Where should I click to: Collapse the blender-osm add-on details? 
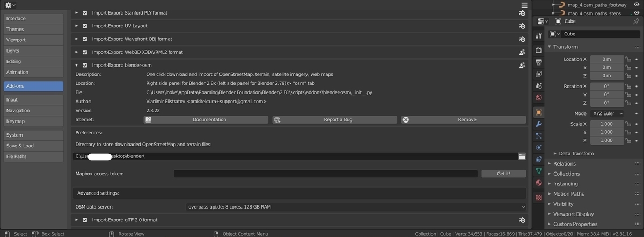click(76, 65)
